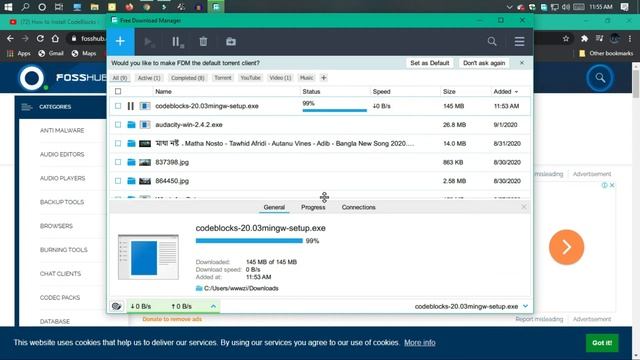Screen dimensions: 640x360
Task: Select the Torrent filter tab
Action: [222, 78]
